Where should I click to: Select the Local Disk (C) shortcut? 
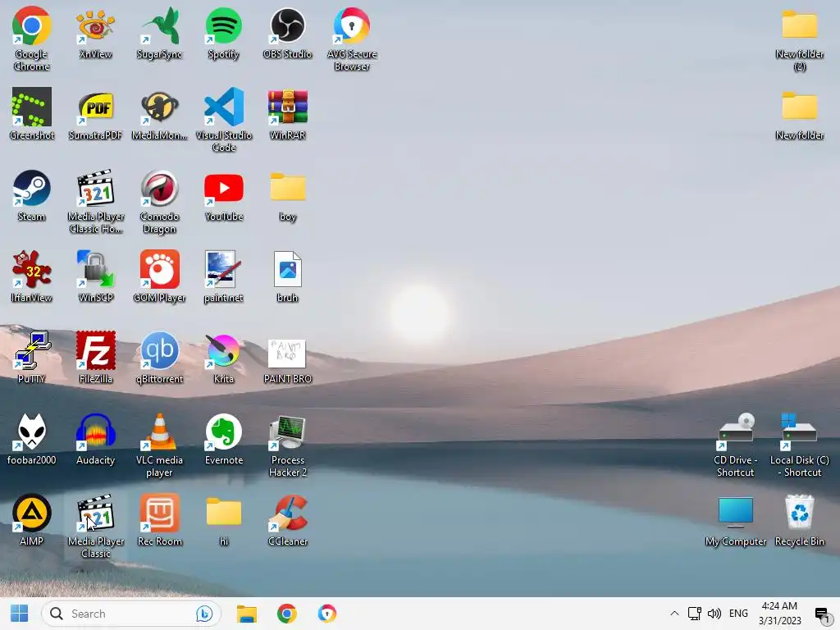coord(799,431)
